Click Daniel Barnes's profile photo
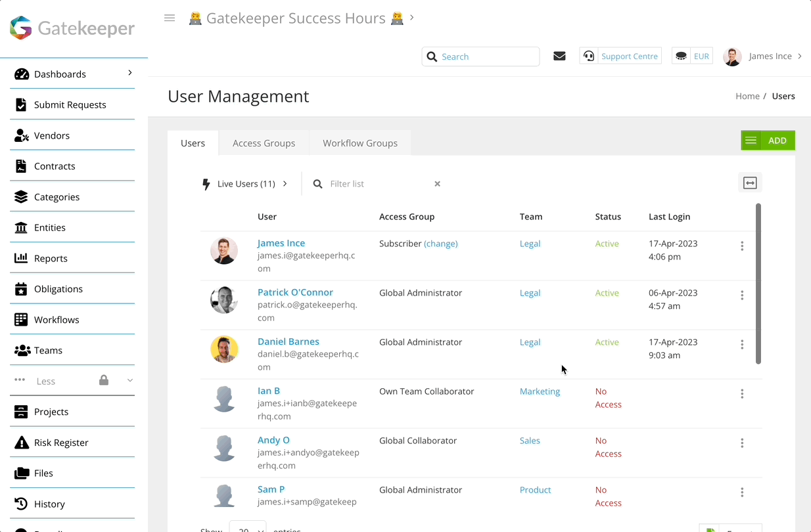811x532 pixels. tap(224, 349)
